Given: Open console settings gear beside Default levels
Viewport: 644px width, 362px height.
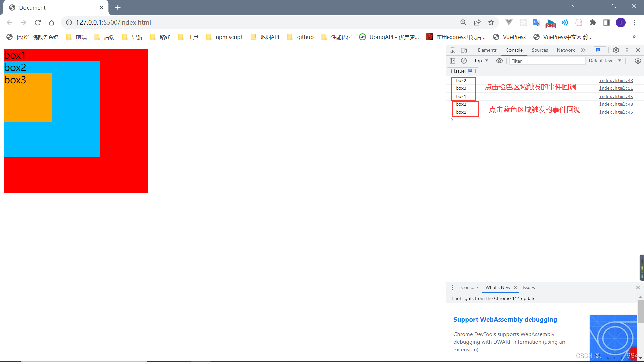Looking at the screenshot, I should (x=638, y=61).
